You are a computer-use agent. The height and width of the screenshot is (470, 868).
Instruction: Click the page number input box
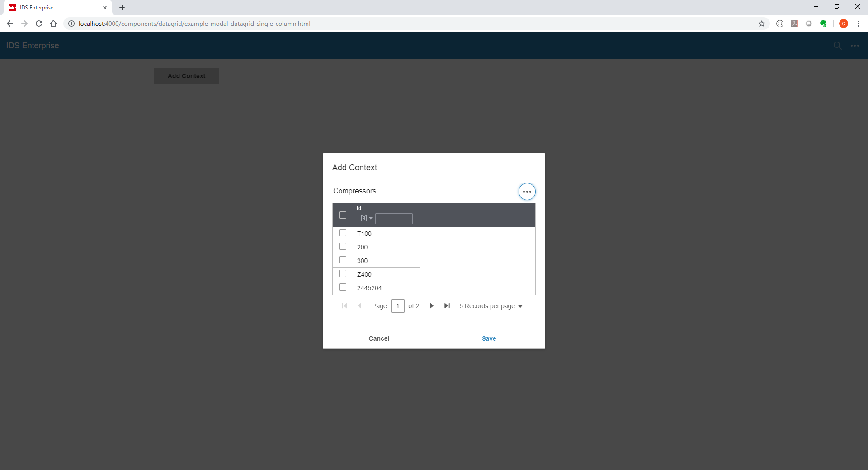pos(398,306)
